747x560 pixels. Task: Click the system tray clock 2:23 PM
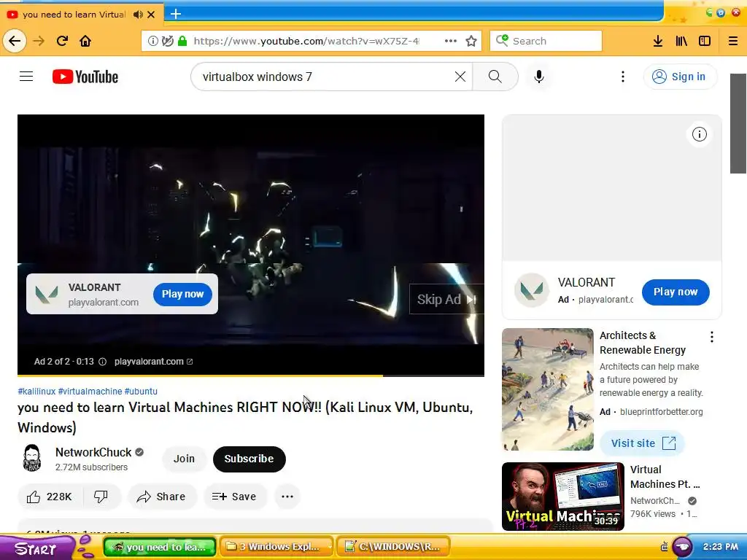(x=720, y=547)
